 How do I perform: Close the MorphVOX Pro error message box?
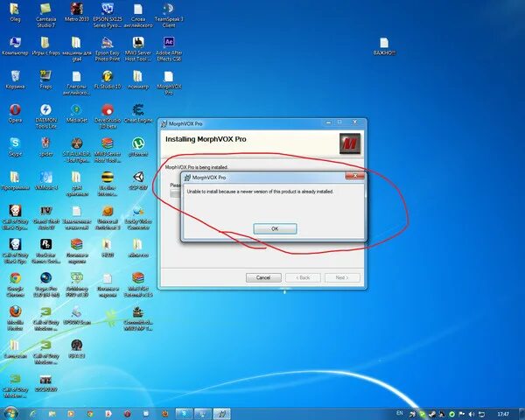pyautogui.click(x=355, y=176)
